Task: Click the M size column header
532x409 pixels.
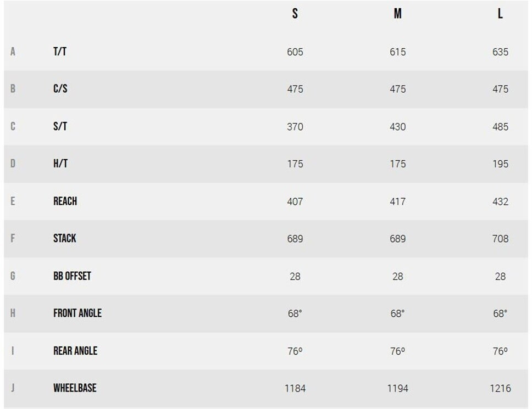Action: (397, 14)
